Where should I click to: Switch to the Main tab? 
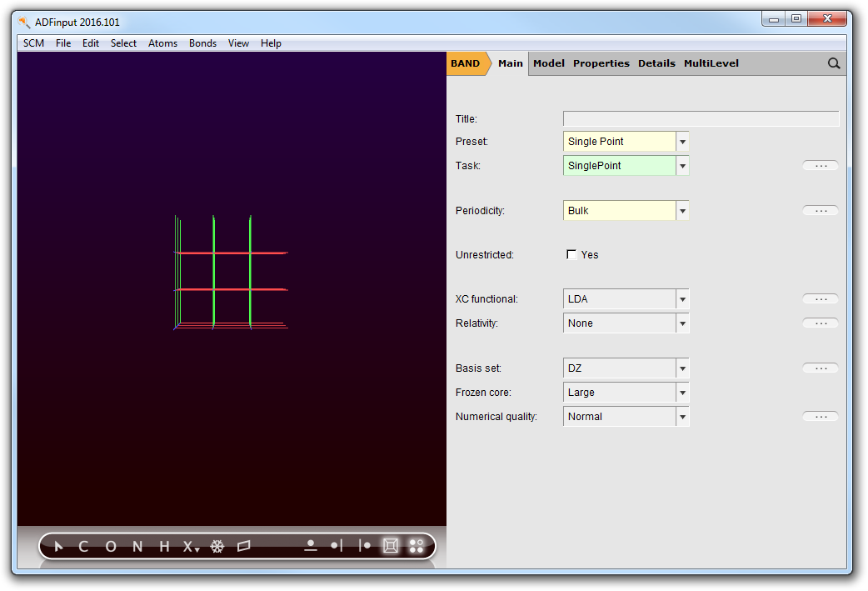pos(511,63)
